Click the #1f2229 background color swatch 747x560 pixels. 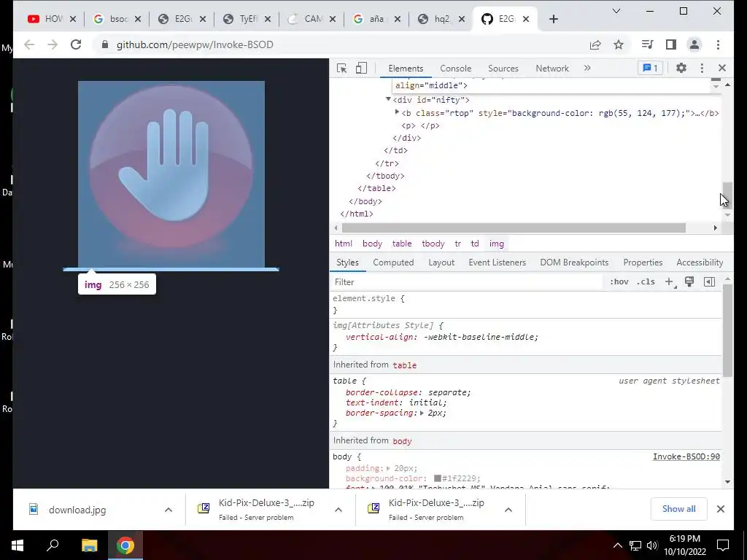(438, 478)
